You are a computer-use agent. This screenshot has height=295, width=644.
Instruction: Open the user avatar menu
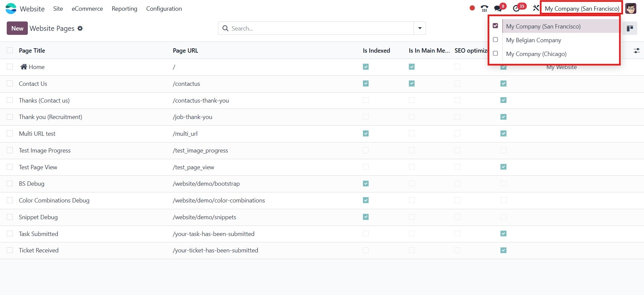[x=631, y=9]
